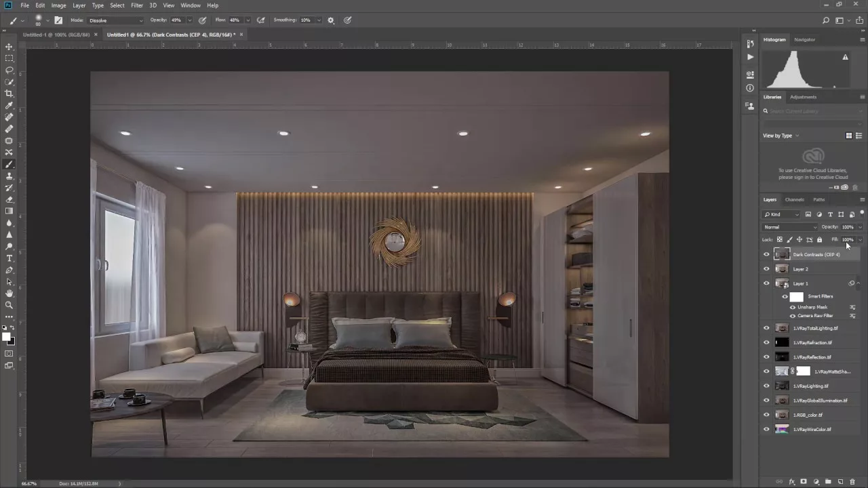This screenshot has width=868, height=488.
Task: Add a layer style with fx icon
Action: [791, 482]
